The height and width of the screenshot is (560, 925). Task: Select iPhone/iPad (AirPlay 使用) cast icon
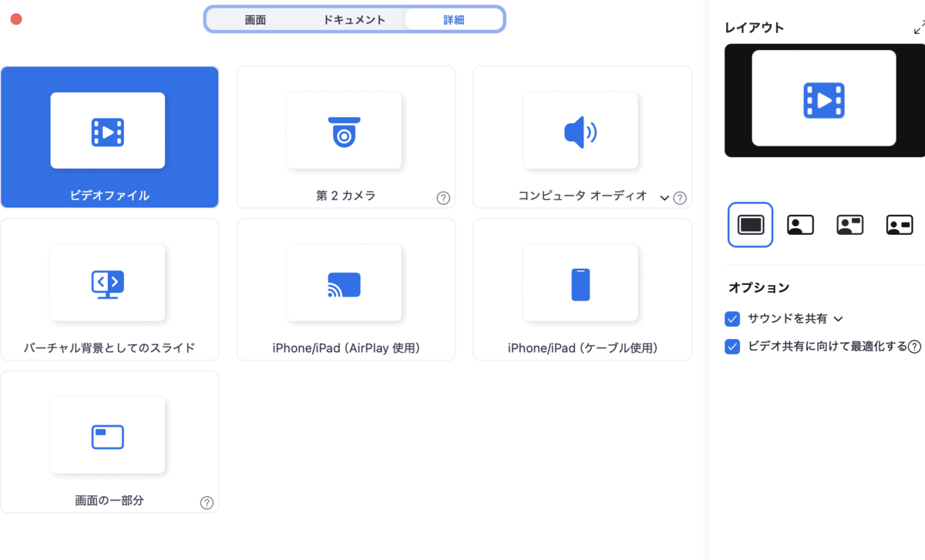pos(344,285)
